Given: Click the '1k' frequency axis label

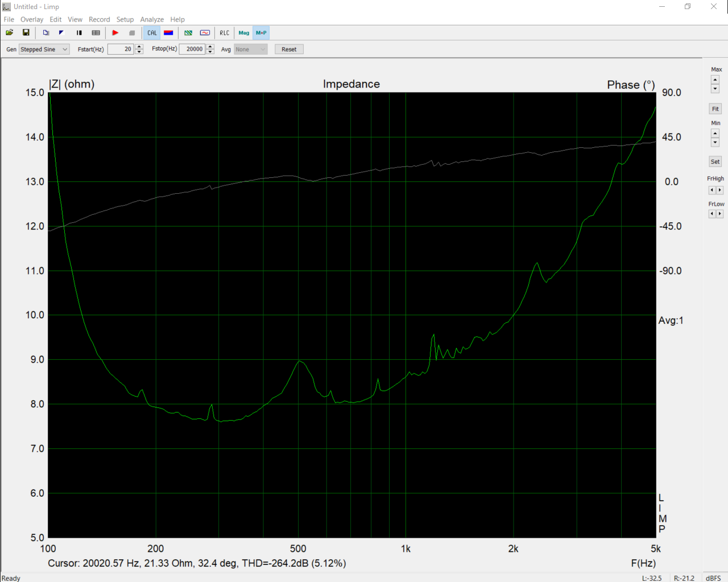Looking at the screenshot, I should [406, 549].
